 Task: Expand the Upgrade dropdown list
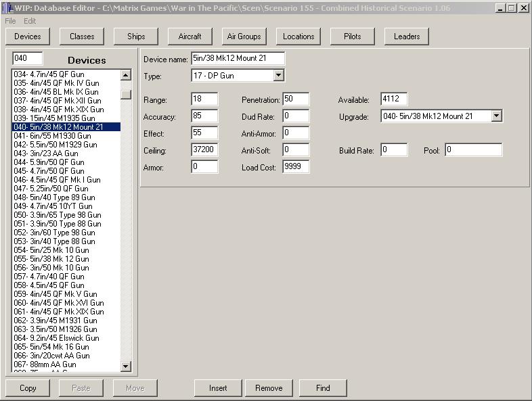(x=497, y=116)
